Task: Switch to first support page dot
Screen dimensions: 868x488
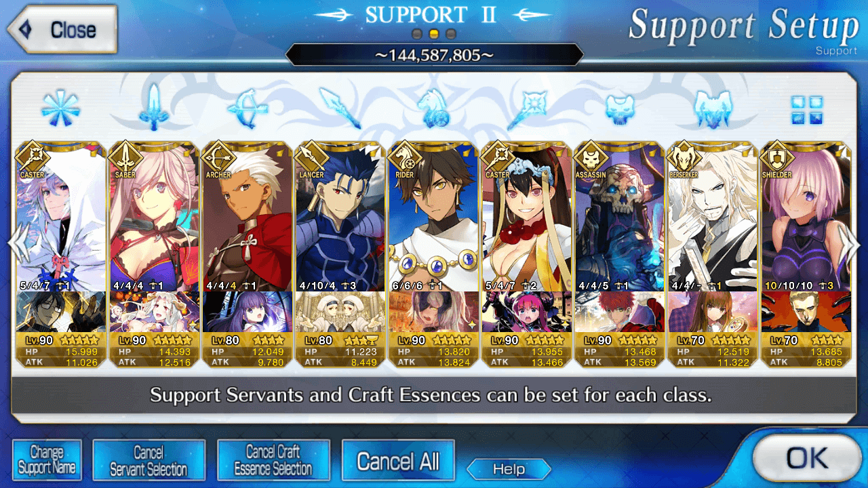Action: pyautogui.click(x=417, y=33)
